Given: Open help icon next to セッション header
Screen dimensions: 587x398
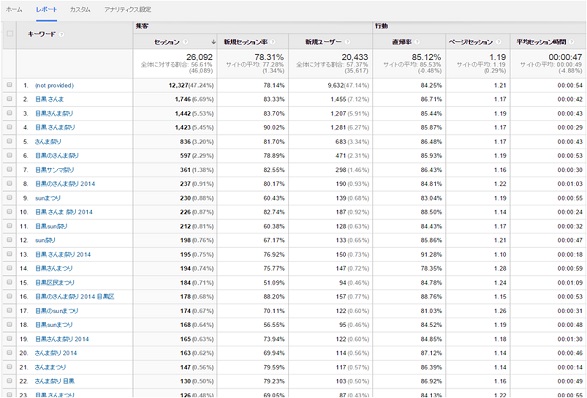Looking at the screenshot, I should point(186,42).
